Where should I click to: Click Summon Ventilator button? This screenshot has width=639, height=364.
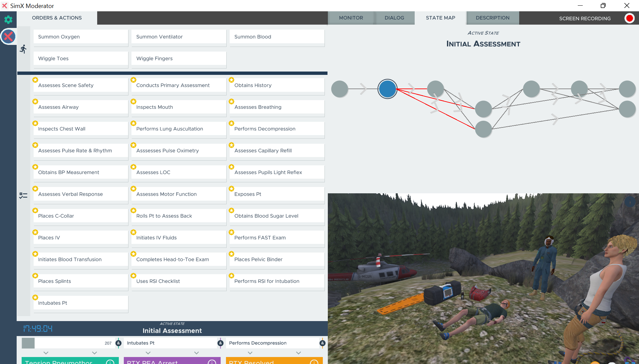pyautogui.click(x=179, y=37)
